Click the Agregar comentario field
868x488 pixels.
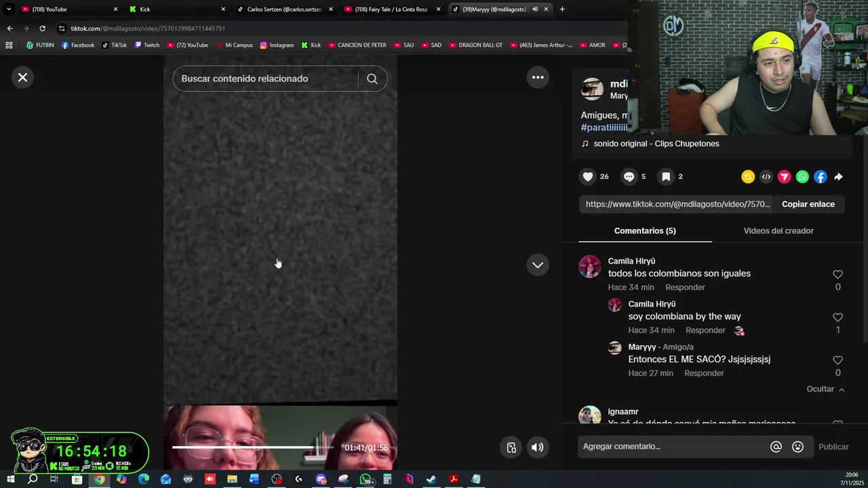(x=674, y=447)
